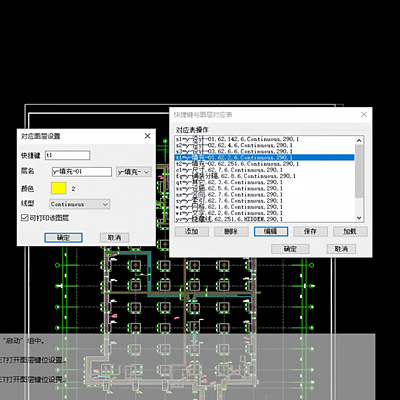The image size is (400, 400).
Task: Close the 快捷键与图层对应表 dialog
Action: point(364,114)
